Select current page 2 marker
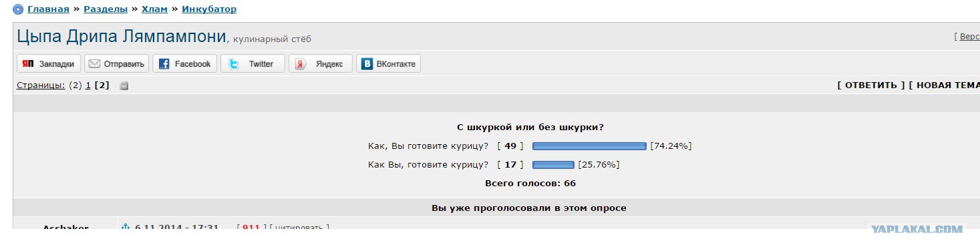980x249 pixels. point(102,85)
